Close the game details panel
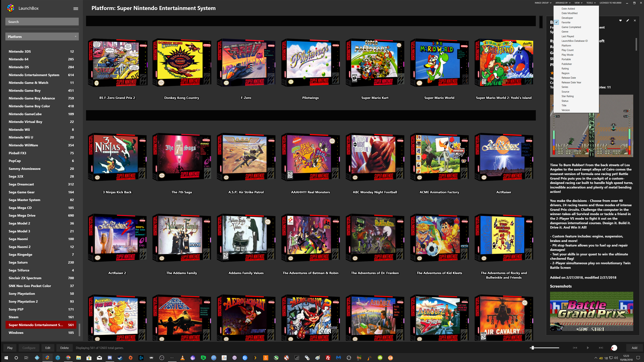 (x=635, y=20)
